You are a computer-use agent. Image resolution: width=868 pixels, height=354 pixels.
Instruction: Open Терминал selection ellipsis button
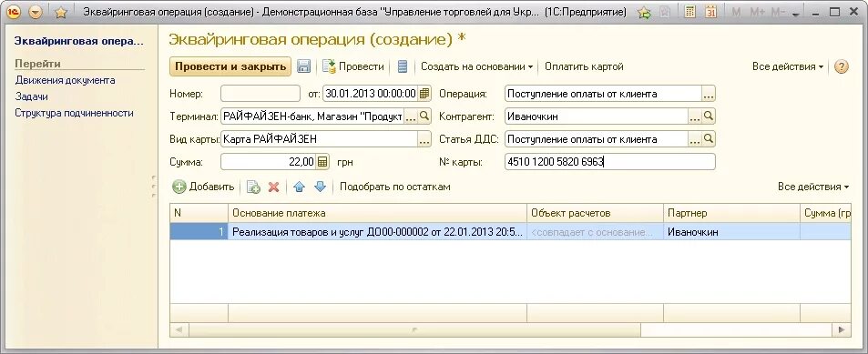coord(410,116)
